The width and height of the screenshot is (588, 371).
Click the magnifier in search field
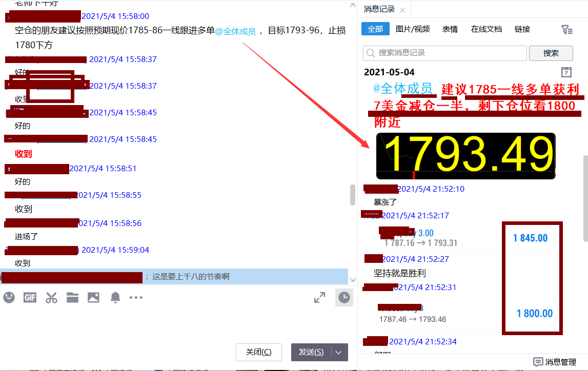tap(371, 53)
